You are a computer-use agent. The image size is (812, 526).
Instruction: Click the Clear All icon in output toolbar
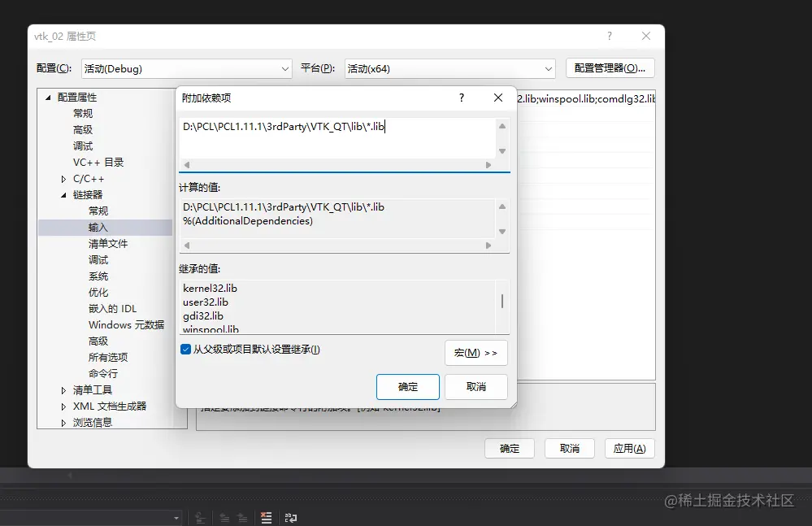(266, 517)
